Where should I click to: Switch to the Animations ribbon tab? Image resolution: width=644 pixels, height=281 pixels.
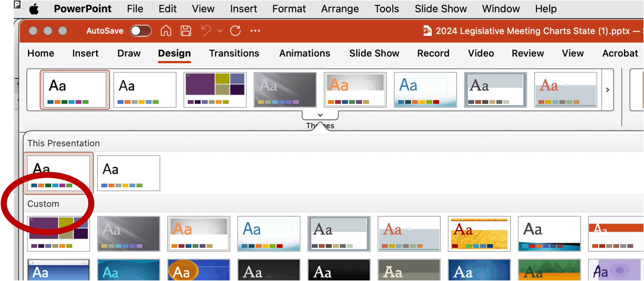click(305, 53)
